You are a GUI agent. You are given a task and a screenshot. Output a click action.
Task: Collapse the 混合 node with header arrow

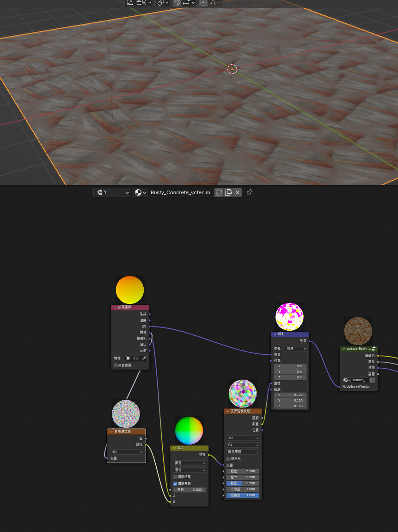point(174,448)
